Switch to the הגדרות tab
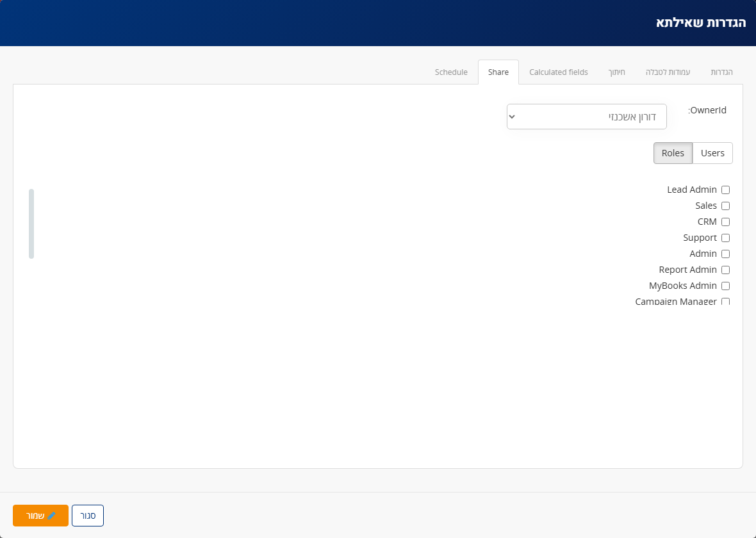 click(722, 72)
